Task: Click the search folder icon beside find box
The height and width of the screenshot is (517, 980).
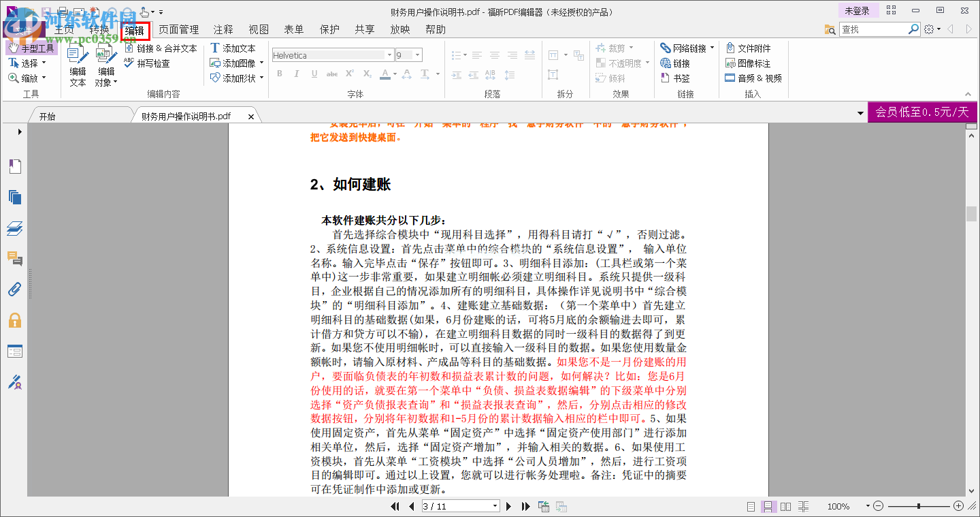Action: 830,29
